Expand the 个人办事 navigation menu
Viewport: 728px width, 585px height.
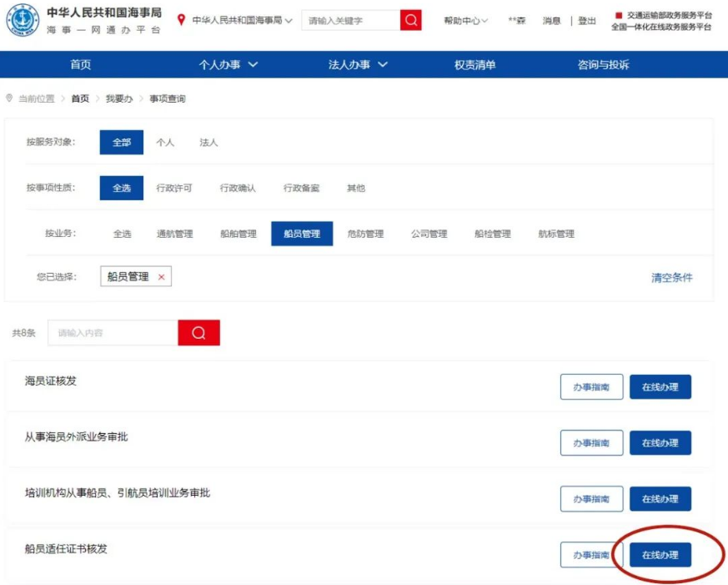[228, 65]
